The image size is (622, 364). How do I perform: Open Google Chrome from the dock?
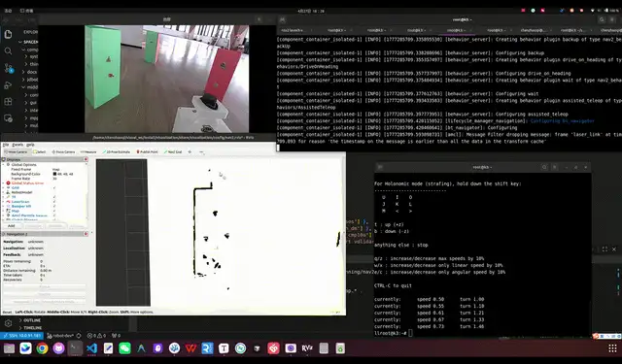point(42,348)
